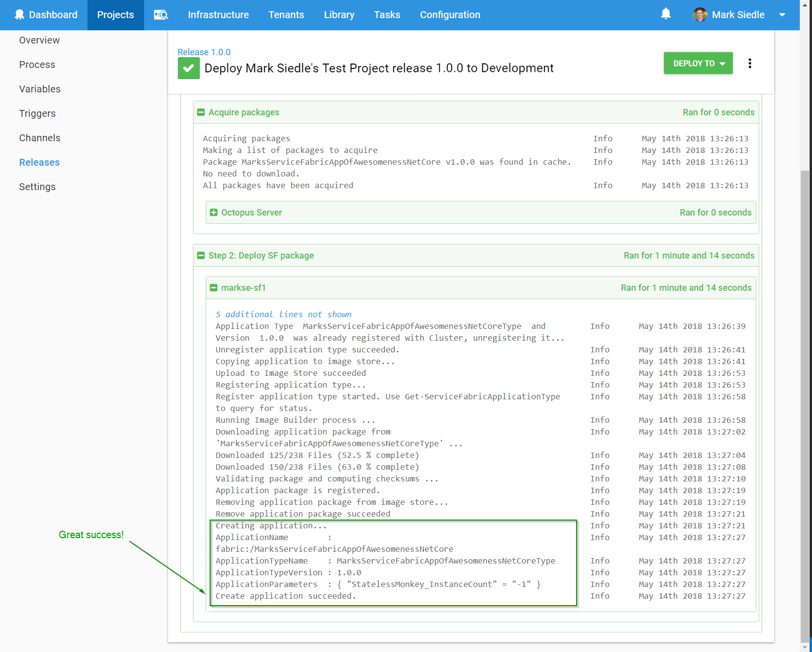Open the Configuration menu item
The image size is (812, 652).
pyautogui.click(x=449, y=15)
